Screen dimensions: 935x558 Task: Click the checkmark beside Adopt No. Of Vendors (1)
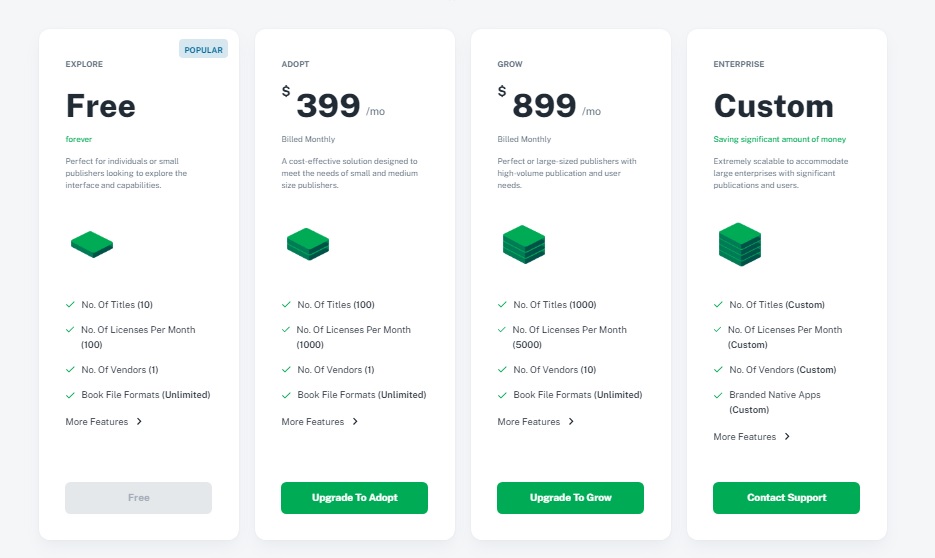(286, 370)
